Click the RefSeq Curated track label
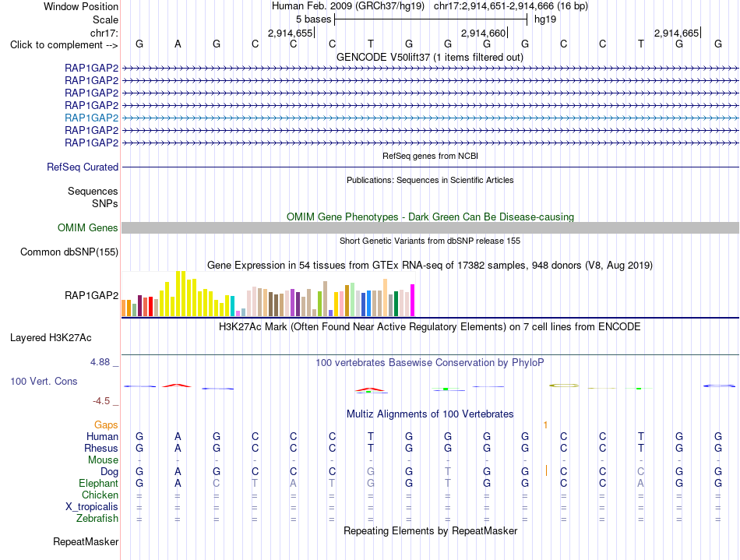 83,167
